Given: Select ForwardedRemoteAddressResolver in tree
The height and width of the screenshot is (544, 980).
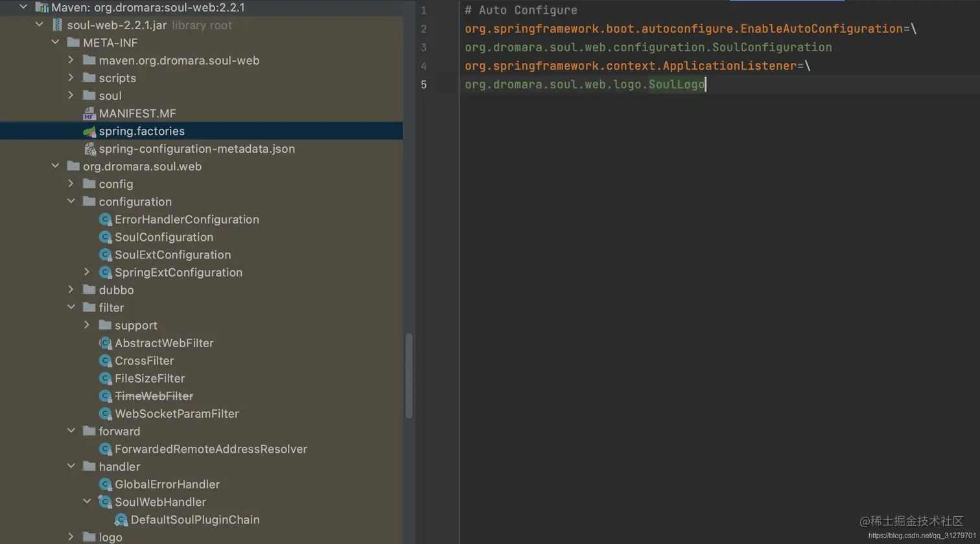Looking at the screenshot, I should coord(211,449).
